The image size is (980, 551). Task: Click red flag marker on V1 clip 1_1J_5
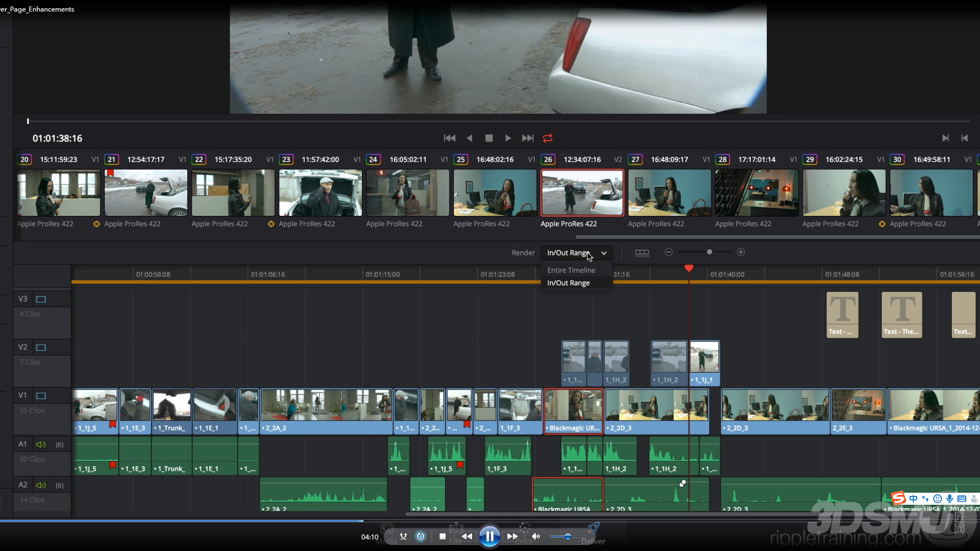click(112, 424)
